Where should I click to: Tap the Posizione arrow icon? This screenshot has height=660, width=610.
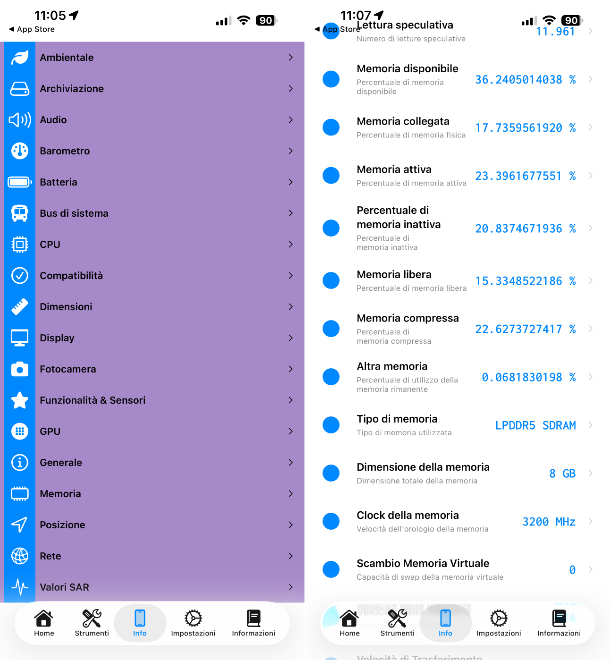[19, 525]
